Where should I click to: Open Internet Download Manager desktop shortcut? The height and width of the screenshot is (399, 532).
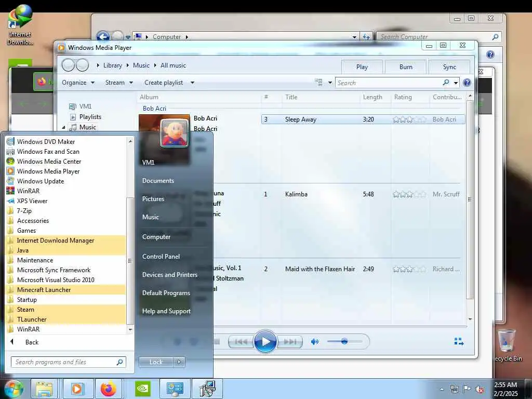(20, 24)
